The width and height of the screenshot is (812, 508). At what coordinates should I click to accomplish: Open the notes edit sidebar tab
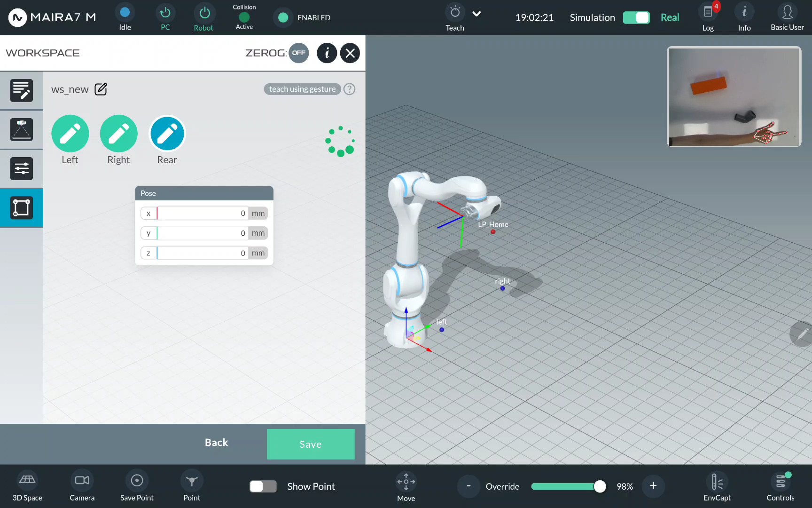pyautogui.click(x=22, y=90)
